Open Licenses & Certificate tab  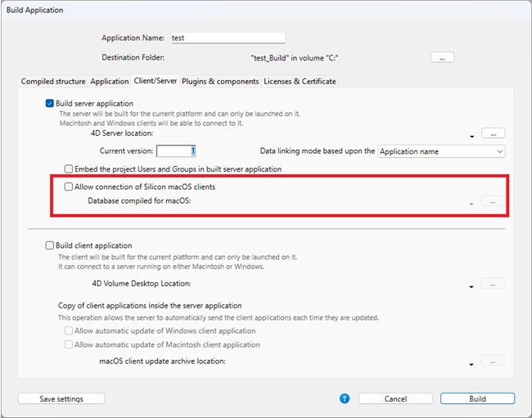click(300, 82)
